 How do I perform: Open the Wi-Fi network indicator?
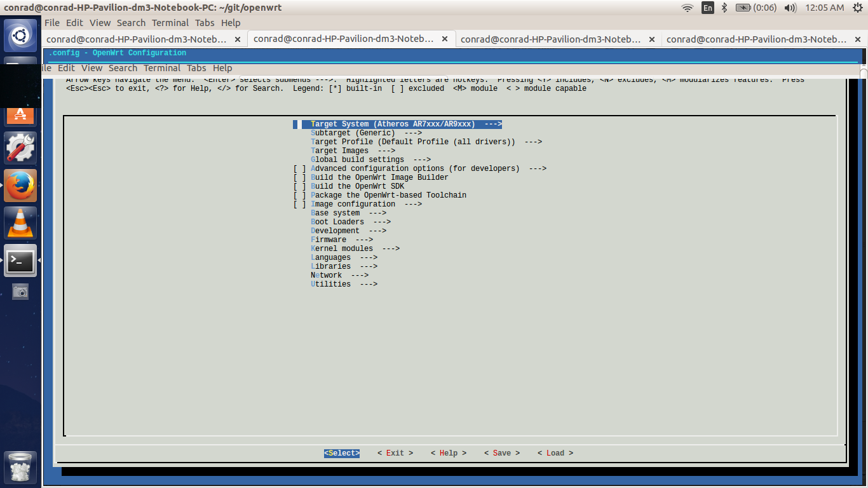687,8
